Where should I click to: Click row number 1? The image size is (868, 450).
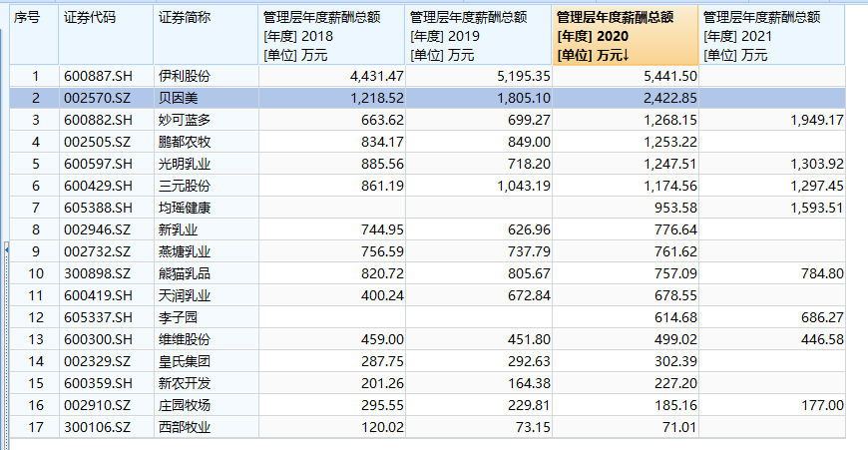[36, 76]
